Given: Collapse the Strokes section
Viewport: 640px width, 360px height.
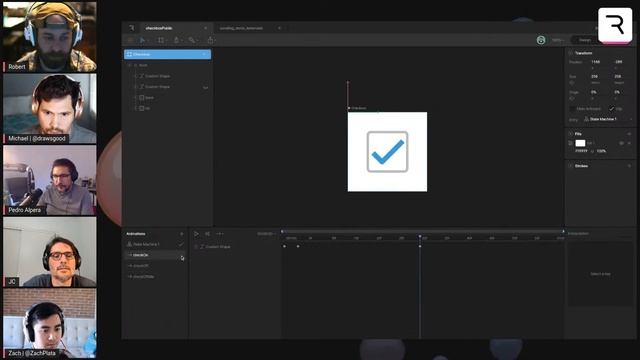Looking at the screenshot, I should (x=571, y=166).
